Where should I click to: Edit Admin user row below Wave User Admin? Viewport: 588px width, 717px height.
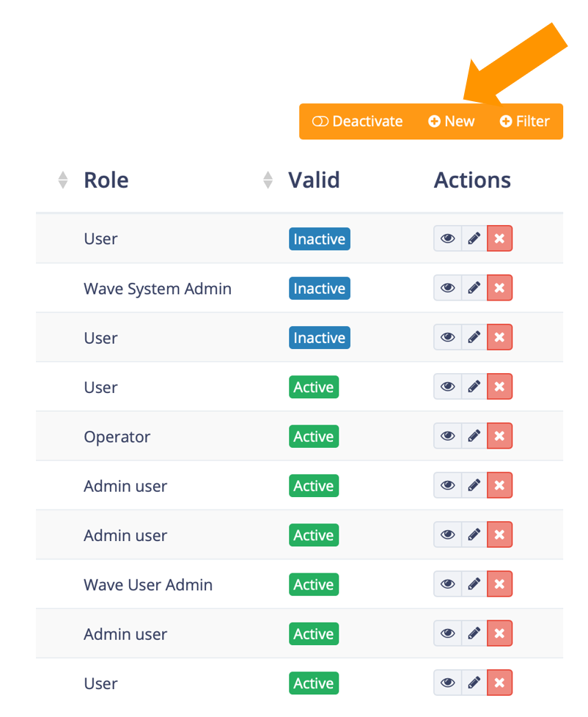coord(474,633)
